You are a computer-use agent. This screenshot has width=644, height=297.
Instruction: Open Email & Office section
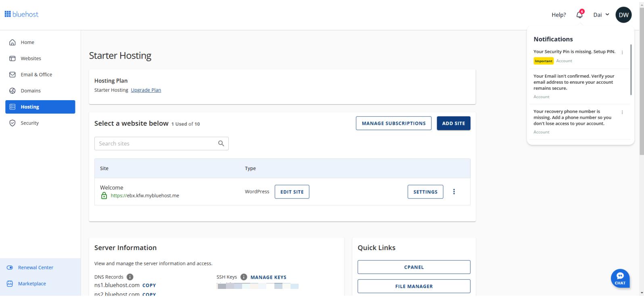[x=36, y=74]
